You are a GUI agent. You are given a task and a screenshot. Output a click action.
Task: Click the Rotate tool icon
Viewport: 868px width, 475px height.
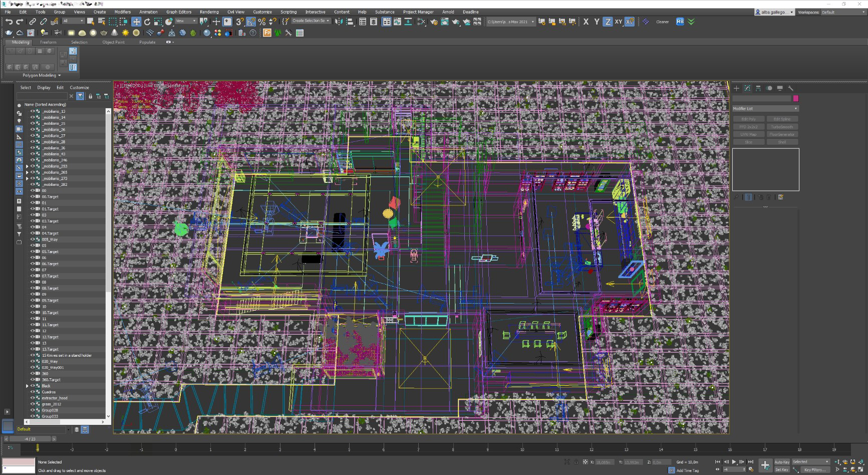pos(147,22)
